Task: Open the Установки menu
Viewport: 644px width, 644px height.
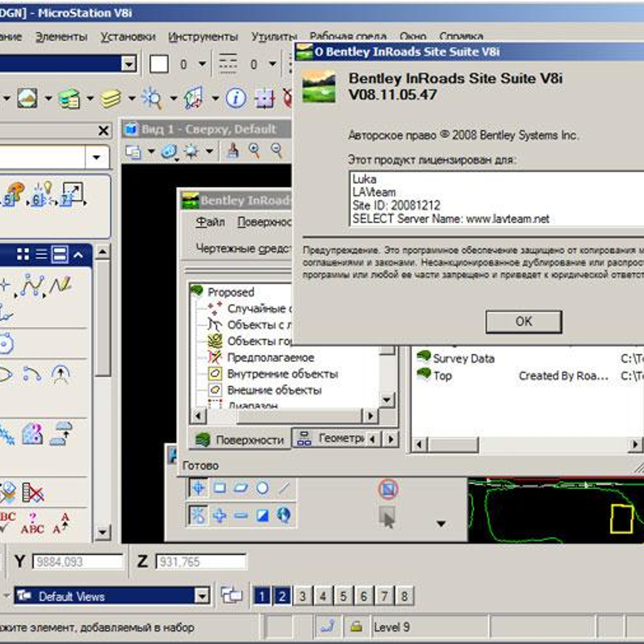Action: tap(128, 37)
